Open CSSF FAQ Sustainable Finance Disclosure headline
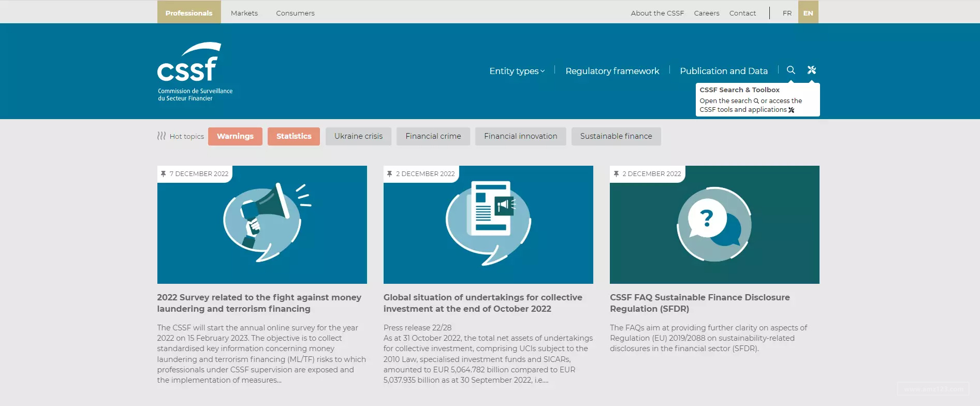Viewport: 980px width, 406px height. click(x=700, y=303)
